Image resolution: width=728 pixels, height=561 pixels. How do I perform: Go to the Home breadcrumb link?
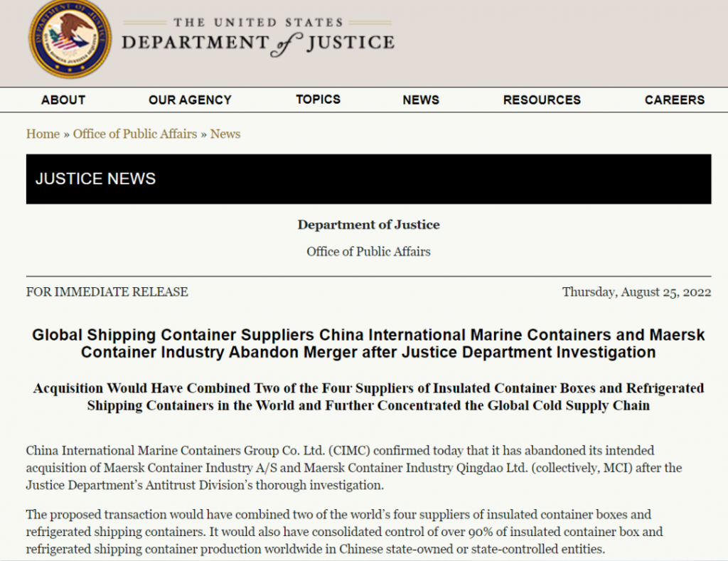pos(43,134)
